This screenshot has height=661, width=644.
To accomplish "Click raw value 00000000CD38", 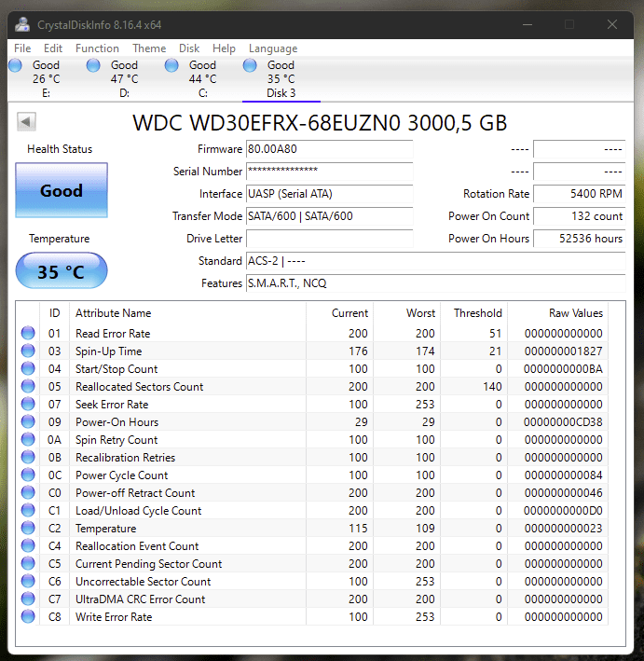I will coord(563,422).
